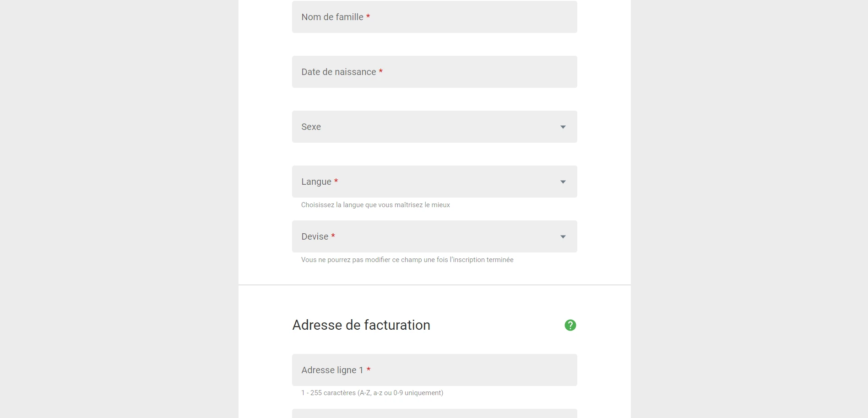Select the partially visible field below Adresse ligne 1
Screen dimensions: 868x418
(x=434, y=413)
